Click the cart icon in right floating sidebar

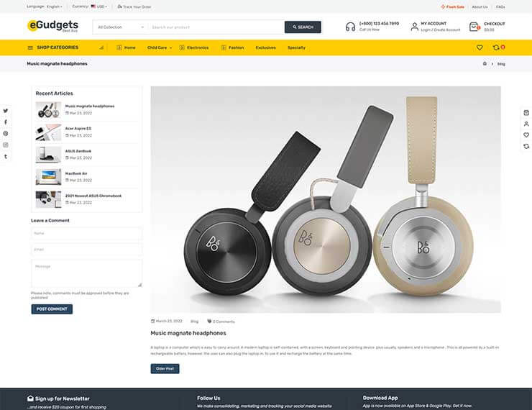(x=526, y=113)
